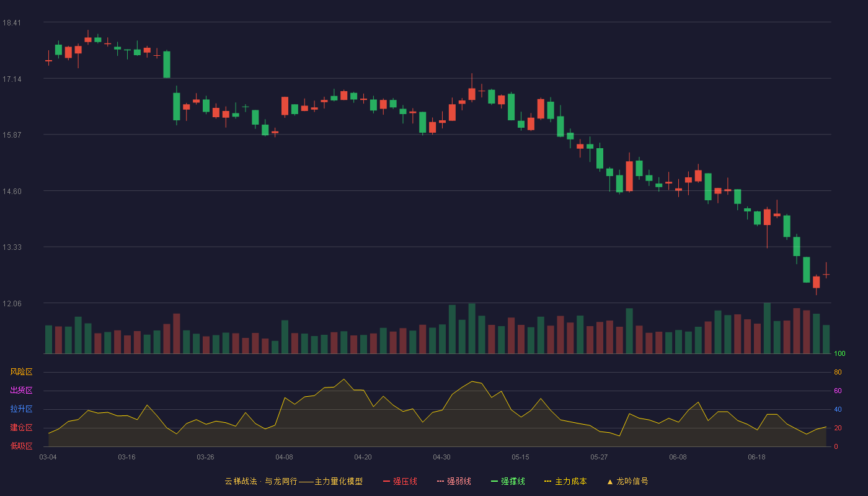Click the orange 80 indicator axis value
Screen dimensions: 868x496
click(x=838, y=373)
